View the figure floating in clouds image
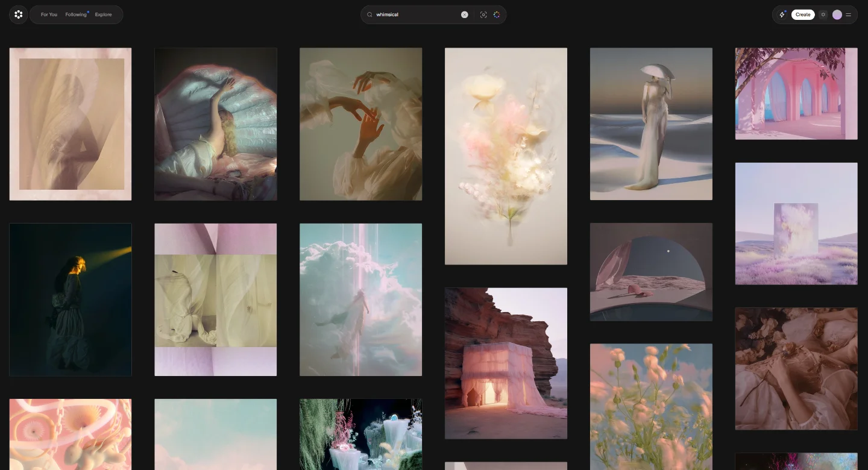Image resolution: width=868 pixels, height=470 pixels. click(360, 299)
